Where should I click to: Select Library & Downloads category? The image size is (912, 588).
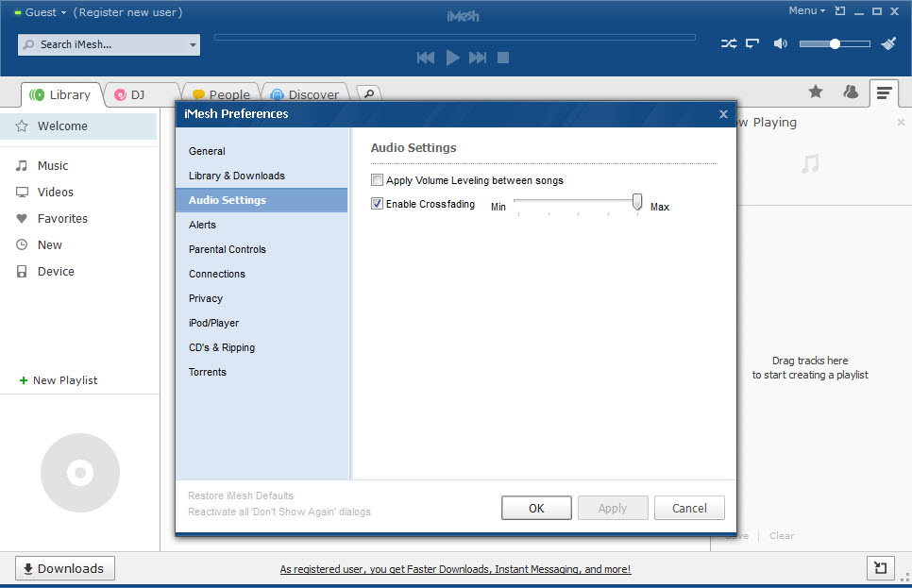pyautogui.click(x=262, y=176)
